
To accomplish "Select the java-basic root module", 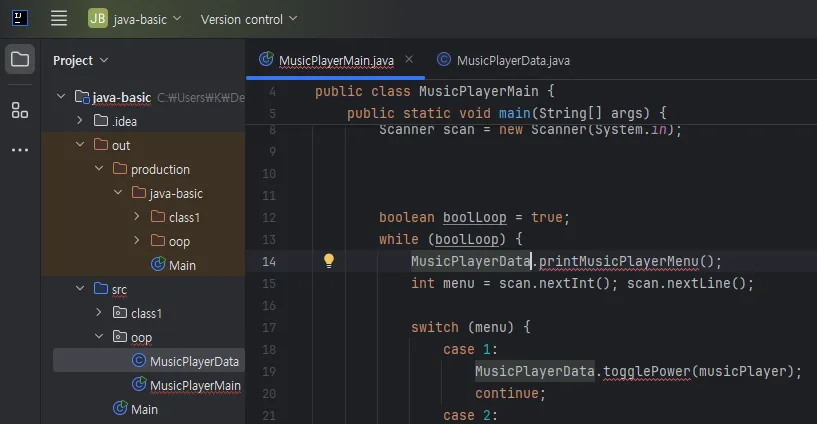I will [143, 97].
